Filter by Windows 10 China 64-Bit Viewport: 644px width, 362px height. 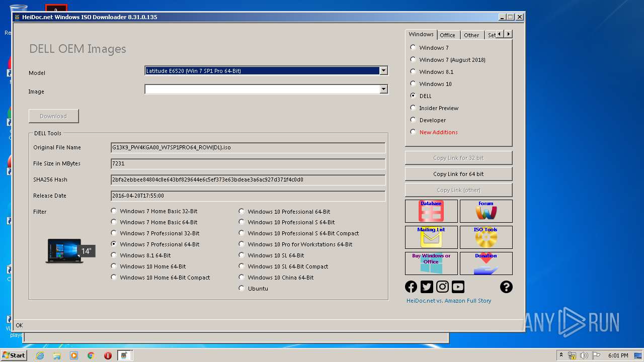coord(276,278)
